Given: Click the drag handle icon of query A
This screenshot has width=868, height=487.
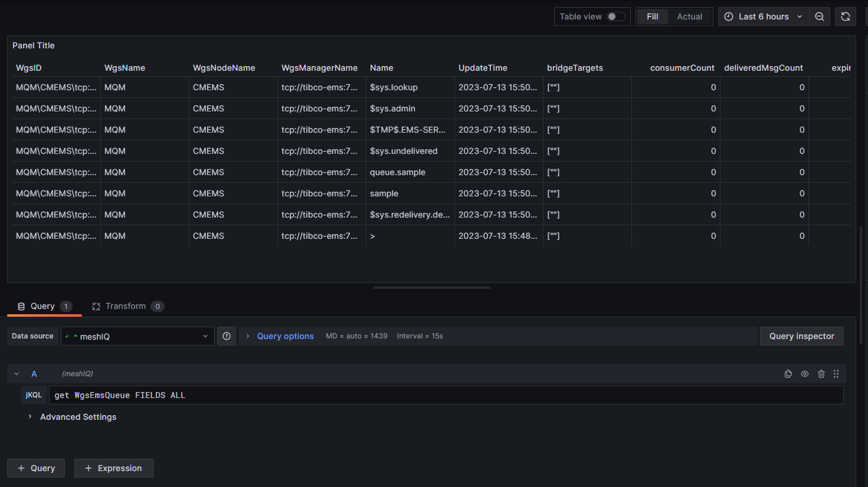Looking at the screenshot, I should 836,374.
